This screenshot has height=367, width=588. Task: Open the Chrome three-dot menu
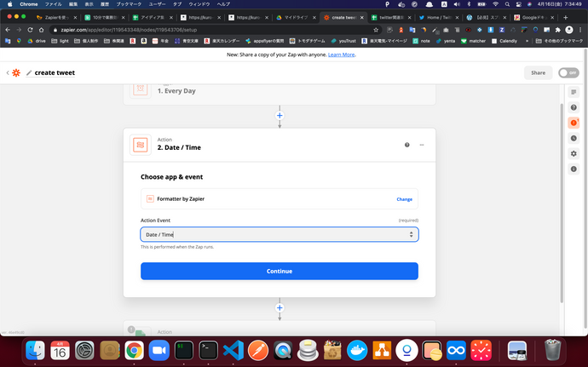click(x=580, y=30)
